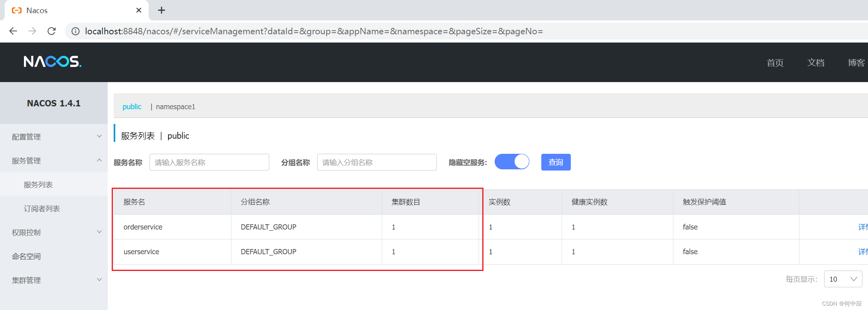Open the 每页显示 page size dropdown

843,279
